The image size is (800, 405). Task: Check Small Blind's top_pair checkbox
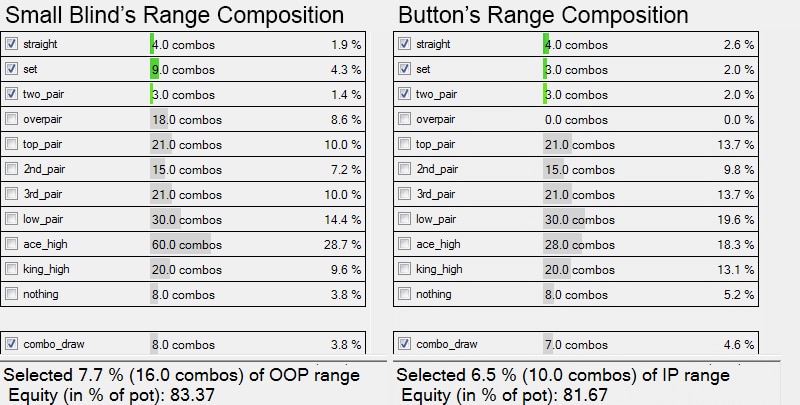[11, 144]
